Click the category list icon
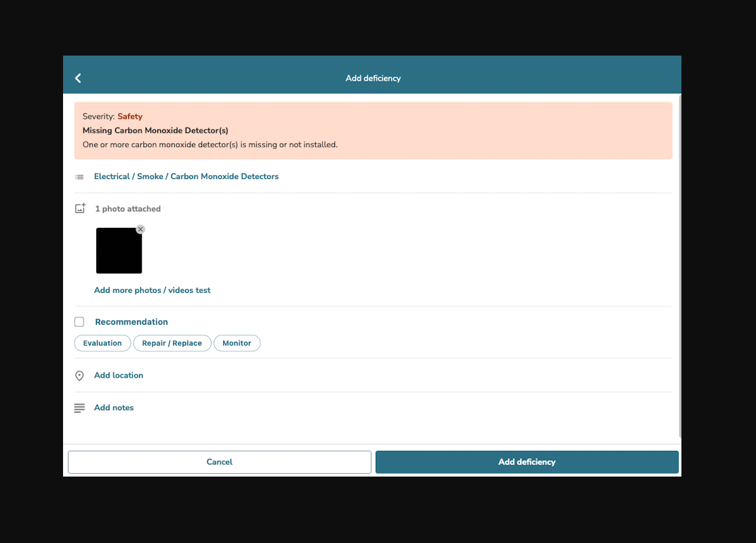This screenshot has height=543, width=756. click(x=79, y=177)
